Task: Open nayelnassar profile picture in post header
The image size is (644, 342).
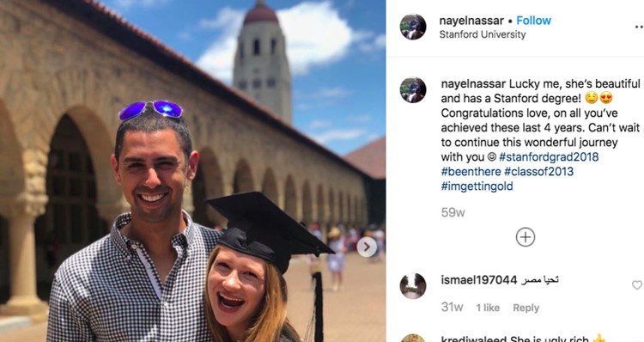Action: coord(413,27)
